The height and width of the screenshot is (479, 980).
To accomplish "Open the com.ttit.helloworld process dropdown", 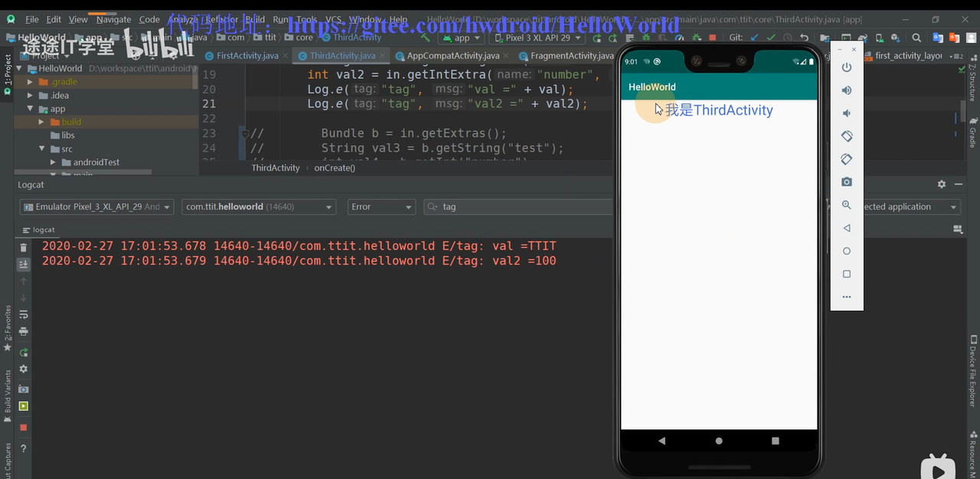I will pyautogui.click(x=259, y=207).
